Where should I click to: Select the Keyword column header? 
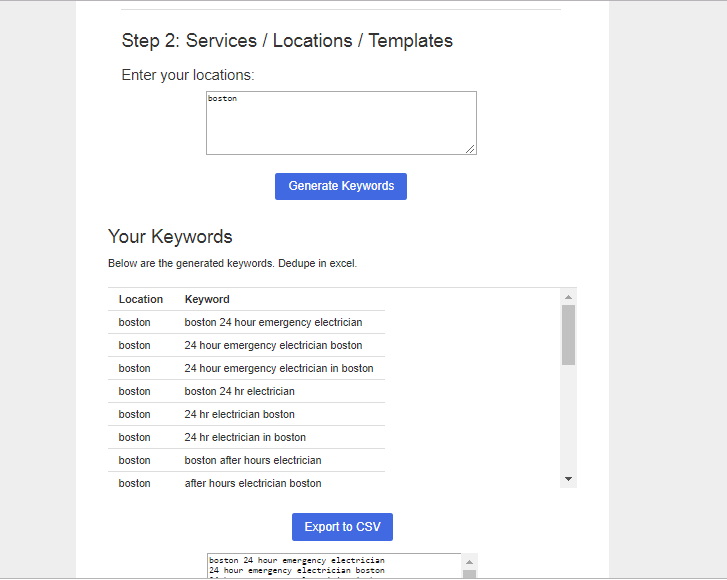pos(207,299)
